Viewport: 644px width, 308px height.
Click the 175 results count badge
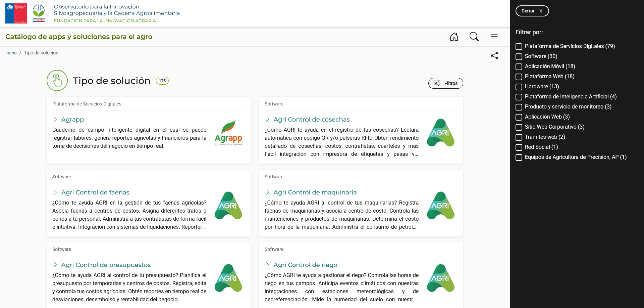(162, 81)
